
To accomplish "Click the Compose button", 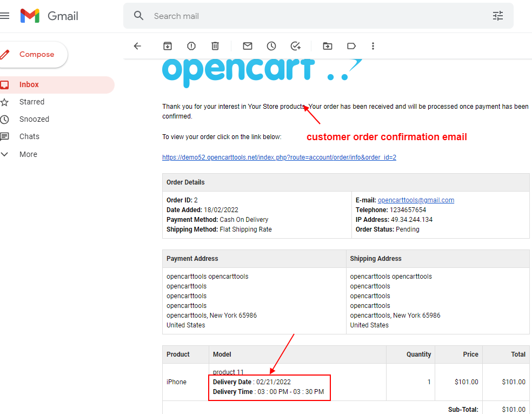I will (34, 54).
